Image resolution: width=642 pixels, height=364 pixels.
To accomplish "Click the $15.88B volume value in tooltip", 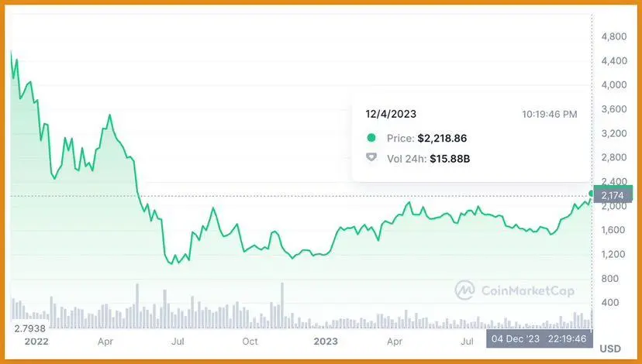I will (450, 158).
